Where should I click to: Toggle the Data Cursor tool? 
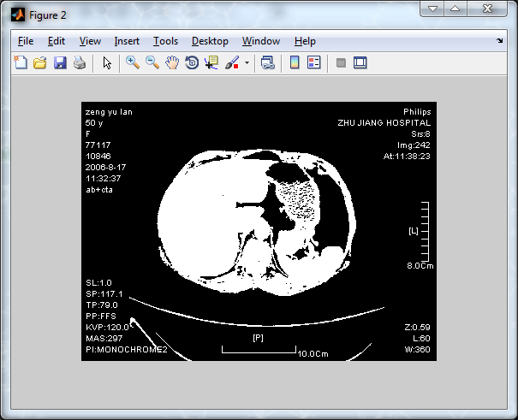point(211,62)
